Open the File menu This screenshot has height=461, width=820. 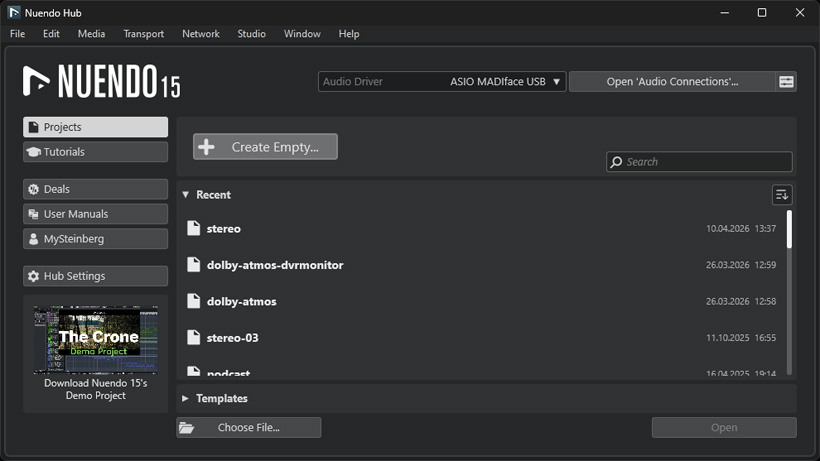tap(17, 34)
